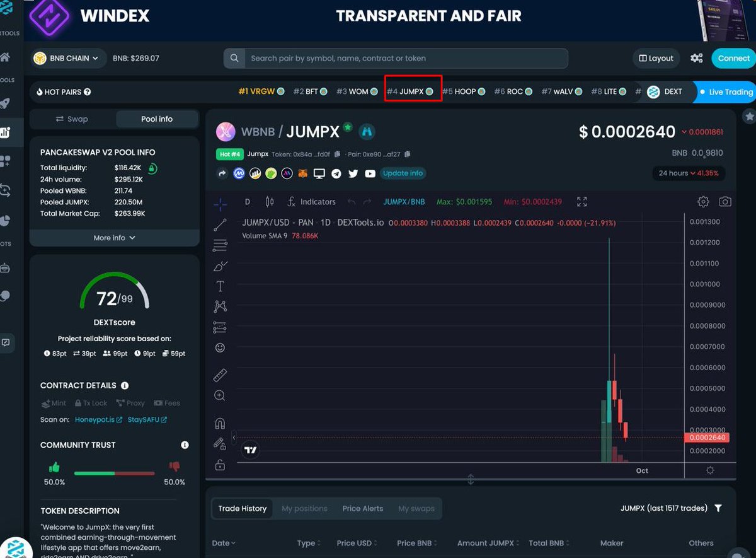Viewport: 756px width, 558px height.
Task: Vote thumbs up in Community Trust
Action: pos(54,467)
